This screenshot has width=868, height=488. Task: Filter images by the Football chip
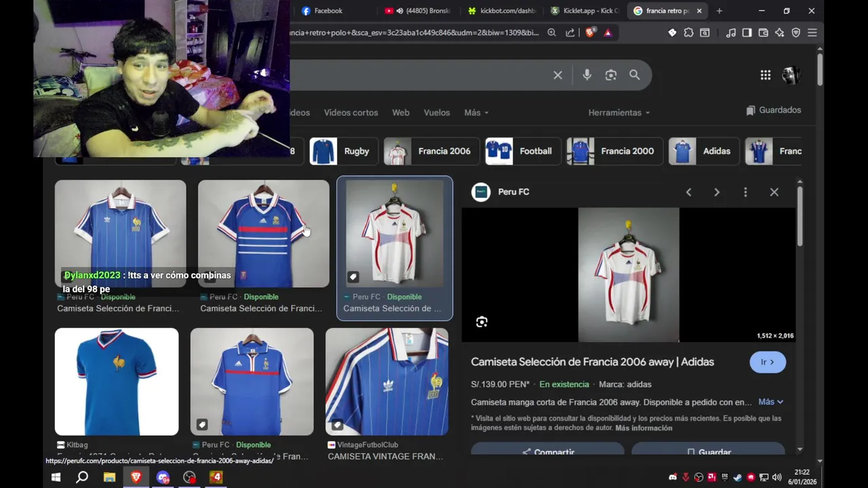522,151
